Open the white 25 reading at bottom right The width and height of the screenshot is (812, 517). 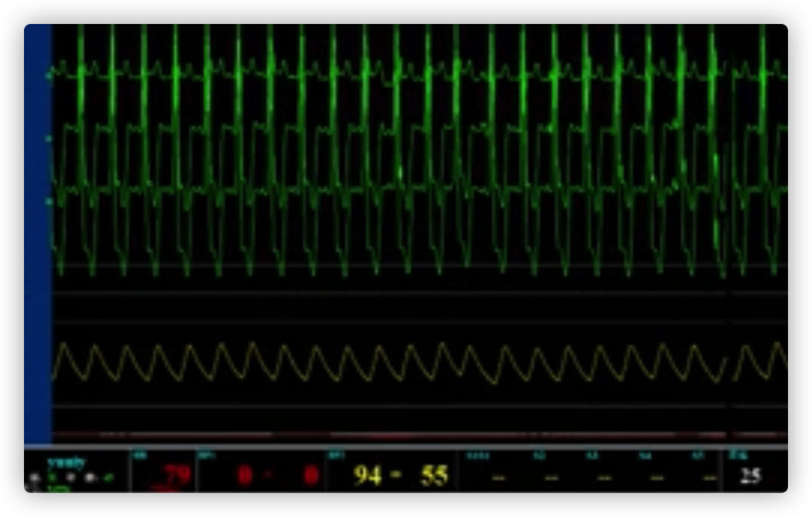pyautogui.click(x=750, y=476)
